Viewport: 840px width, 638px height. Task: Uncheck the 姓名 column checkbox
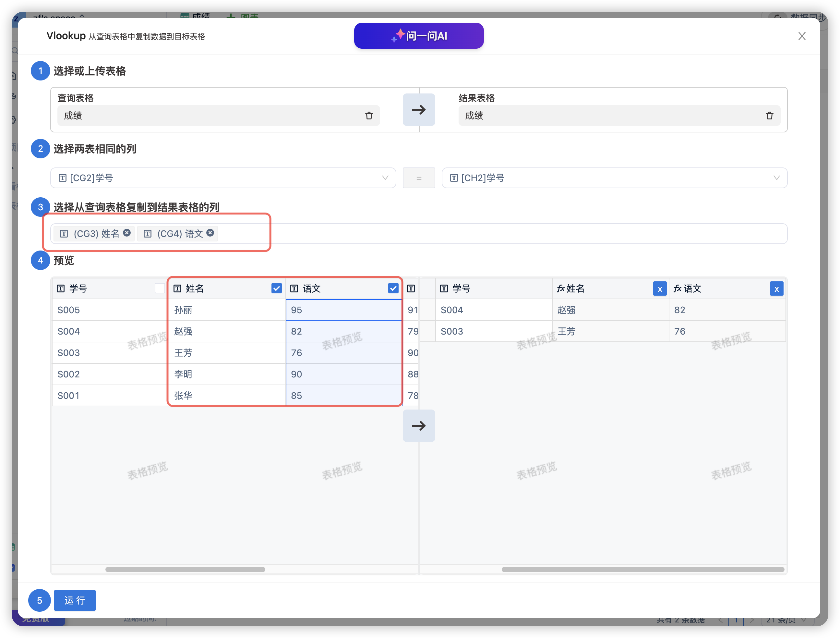pyautogui.click(x=276, y=288)
